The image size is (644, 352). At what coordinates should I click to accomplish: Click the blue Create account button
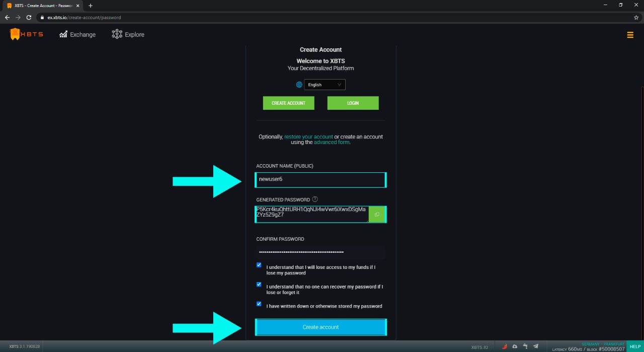(x=320, y=327)
